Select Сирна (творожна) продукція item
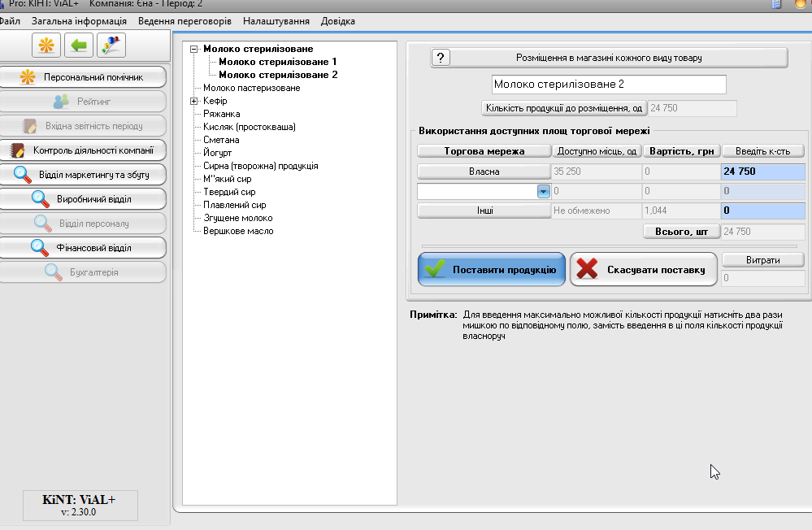This screenshot has height=530, width=812. tap(260, 166)
